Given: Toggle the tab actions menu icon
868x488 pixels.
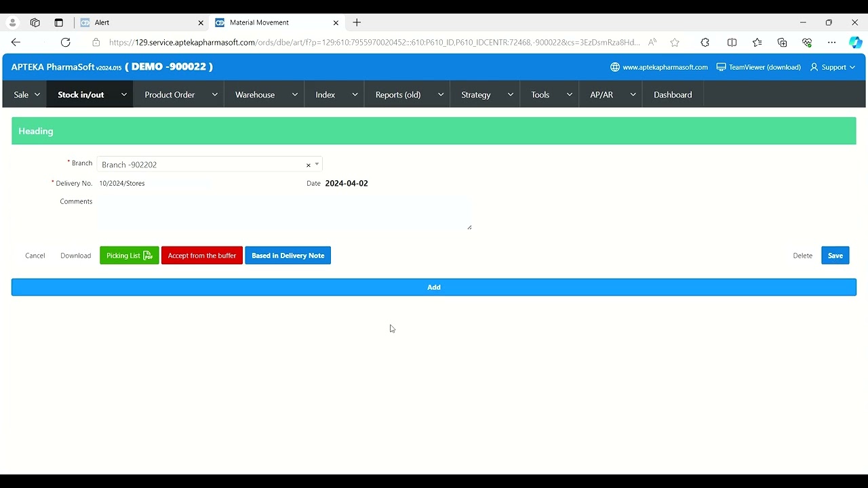Looking at the screenshot, I should [58, 22].
